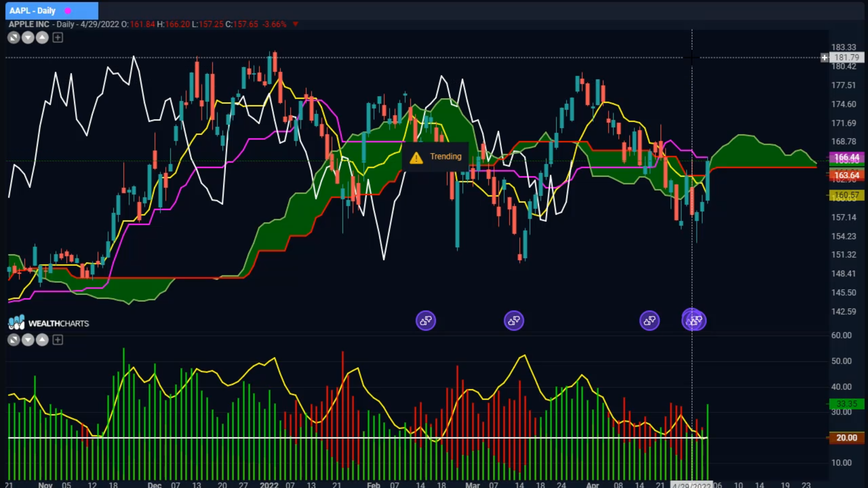The width and height of the screenshot is (868, 488).
Task: Click the Trending alert label
Action: (446, 156)
